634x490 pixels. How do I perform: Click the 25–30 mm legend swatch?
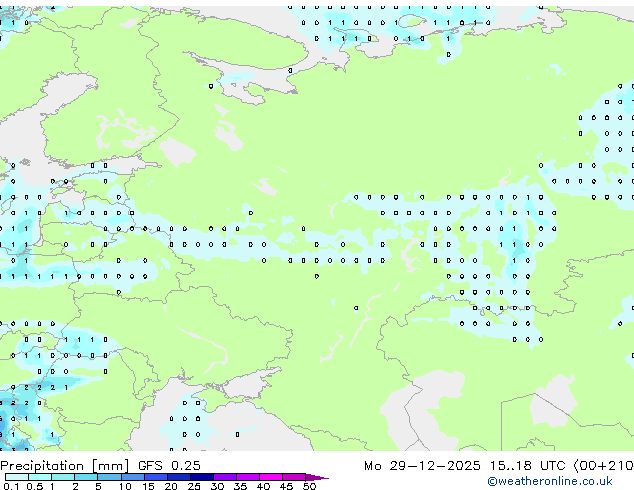point(201,477)
